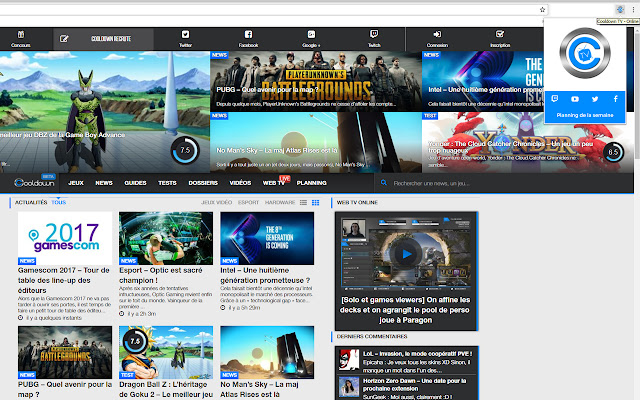Click the search magnifier icon
Screen dimensions: 640x400
(384, 183)
